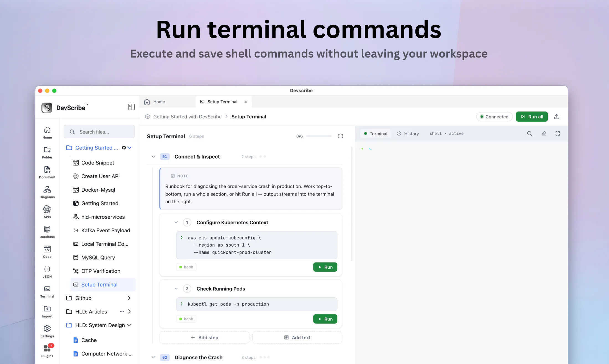Collapse the Check Running Pods step
Viewport: 609px width, 364px height.
pos(176,289)
